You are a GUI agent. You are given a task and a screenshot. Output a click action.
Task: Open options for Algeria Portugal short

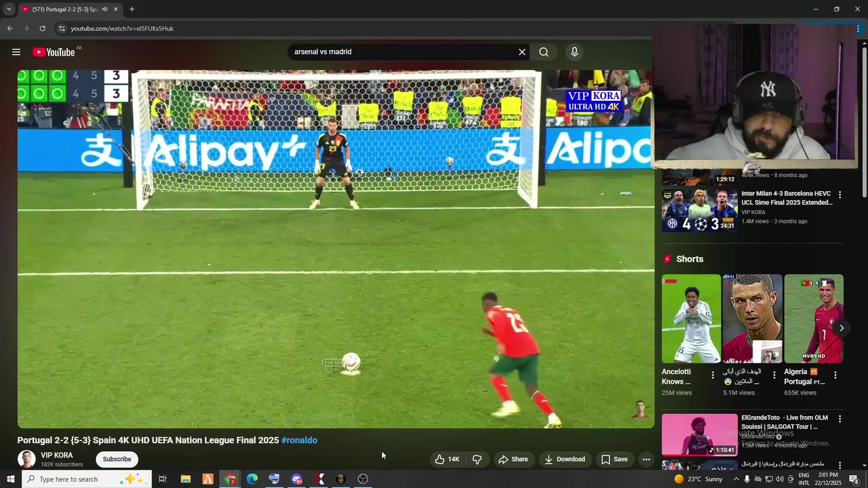835,375
